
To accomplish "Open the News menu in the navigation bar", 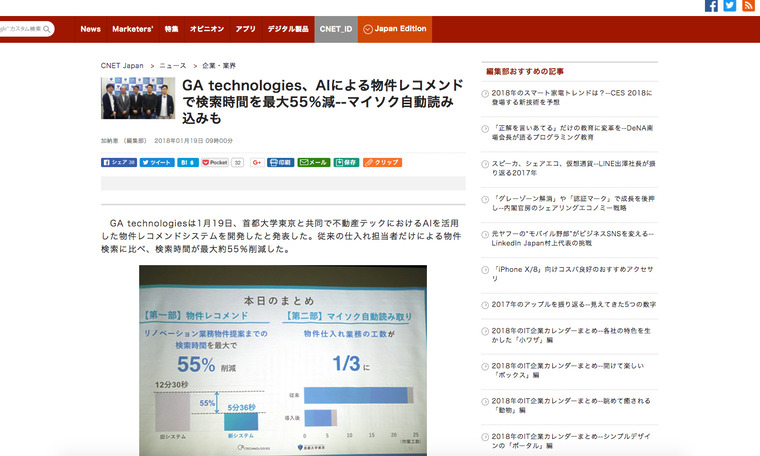I will click(x=90, y=29).
